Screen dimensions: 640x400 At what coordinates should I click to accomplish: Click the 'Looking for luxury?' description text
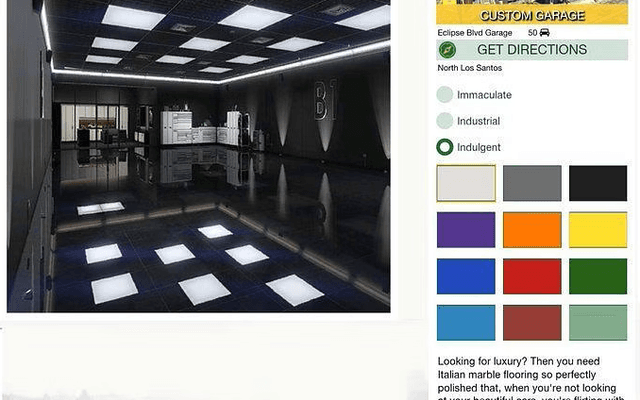click(x=529, y=380)
